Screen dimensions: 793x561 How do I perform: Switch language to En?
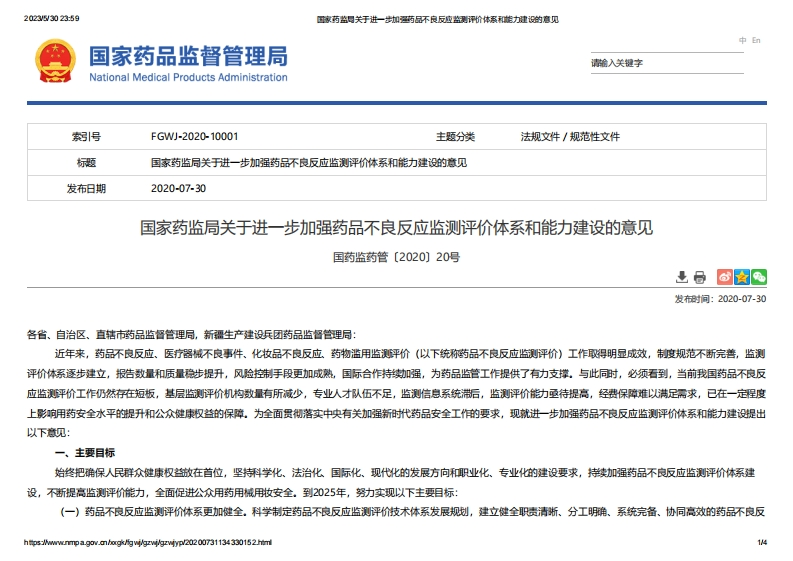756,40
